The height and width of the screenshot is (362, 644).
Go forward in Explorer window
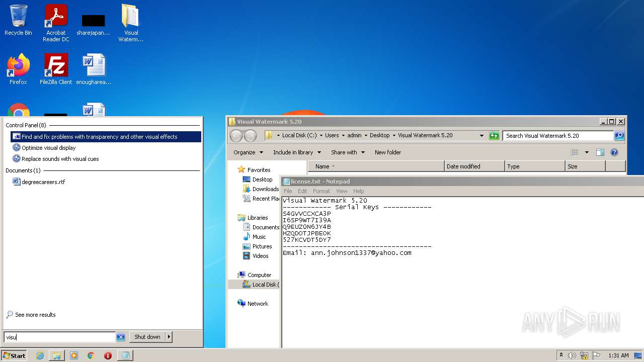tap(250, 136)
